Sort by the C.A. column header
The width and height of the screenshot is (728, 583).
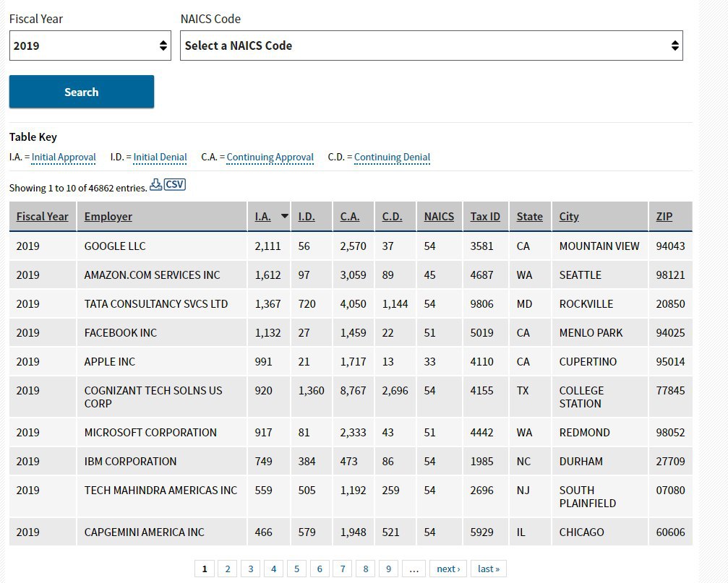(x=350, y=217)
